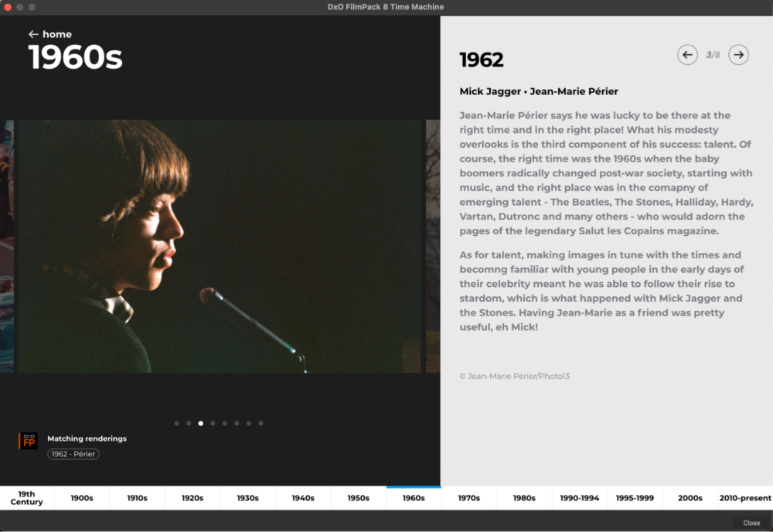Viewport: 773px width, 532px height.
Task: Click the DxO FP logo icon
Action: pos(29,440)
